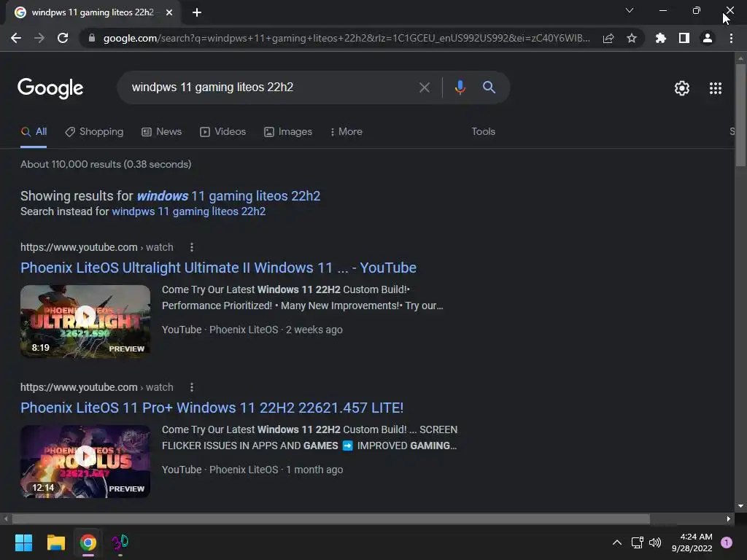Open Google quick settings gear
The height and width of the screenshot is (560, 747).
pos(682,88)
